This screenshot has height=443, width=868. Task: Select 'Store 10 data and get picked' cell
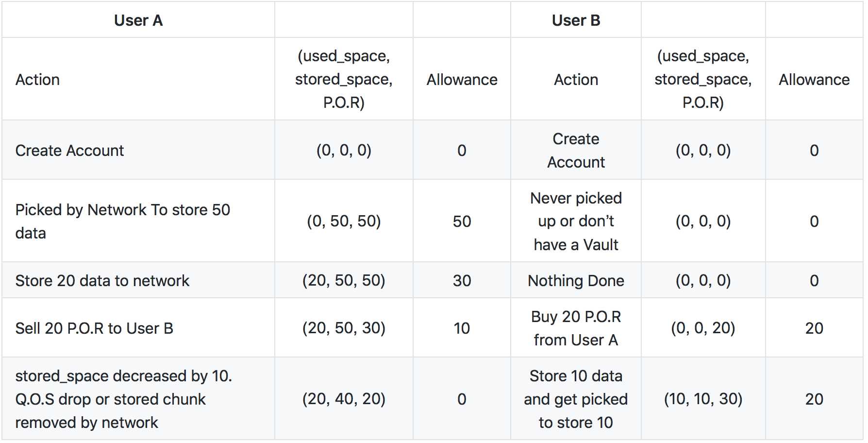[x=576, y=399]
